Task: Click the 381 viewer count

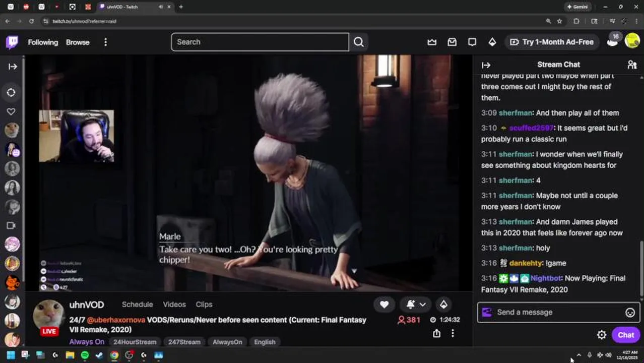Action: pyautogui.click(x=409, y=320)
